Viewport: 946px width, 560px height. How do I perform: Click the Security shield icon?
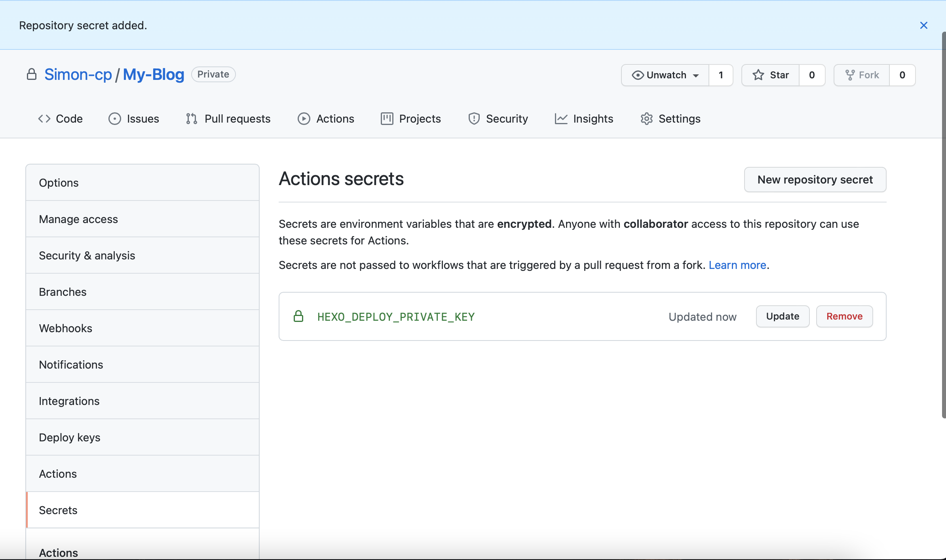point(474,119)
